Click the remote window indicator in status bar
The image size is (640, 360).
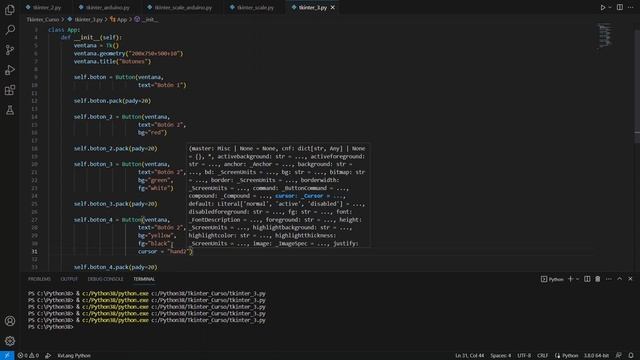[7, 356]
